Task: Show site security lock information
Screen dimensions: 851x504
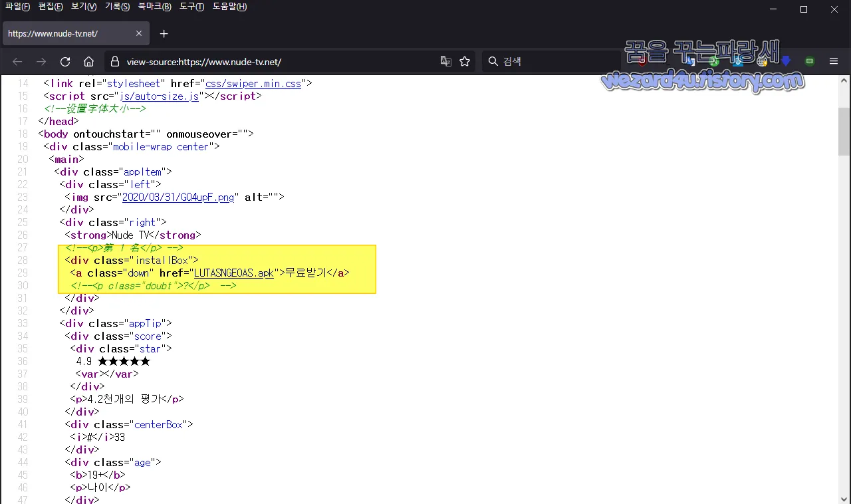Action: point(114,61)
